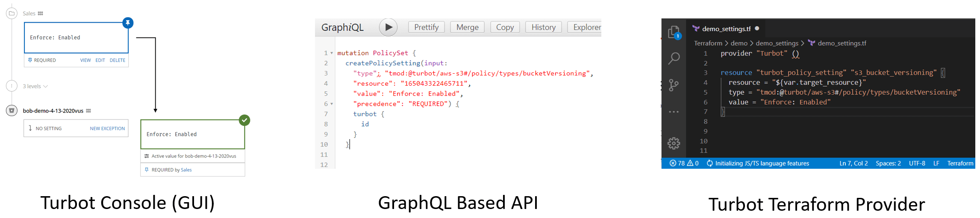Change the UTF-8 file encoding
The height and width of the screenshot is (218, 980).
(917, 163)
